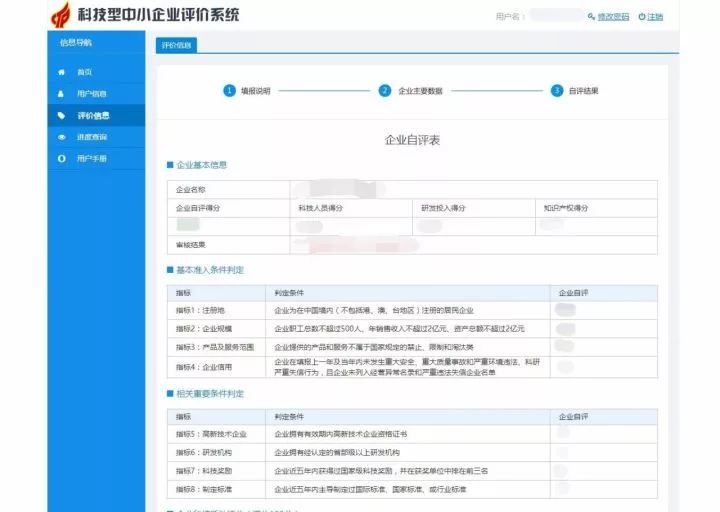The height and width of the screenshot is (512, 720).
Task: Click the eye icon beside 进度查询
Action: [x=62, y=137]
